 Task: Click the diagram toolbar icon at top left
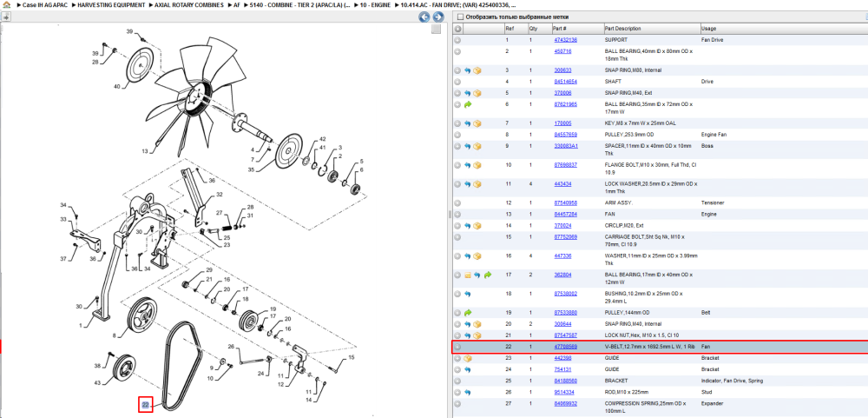7,17
